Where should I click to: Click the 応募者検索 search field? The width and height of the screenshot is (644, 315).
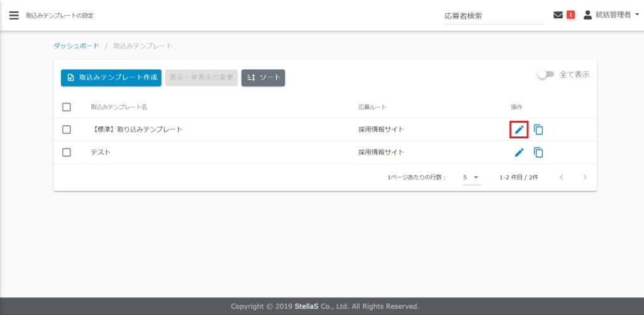[x=493, y=16]
